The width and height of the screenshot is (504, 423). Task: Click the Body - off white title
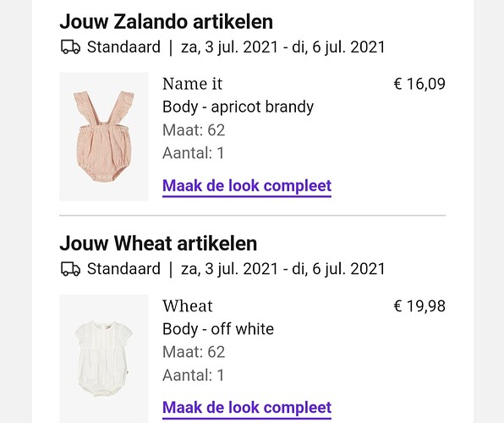click(x=218, y=329)
